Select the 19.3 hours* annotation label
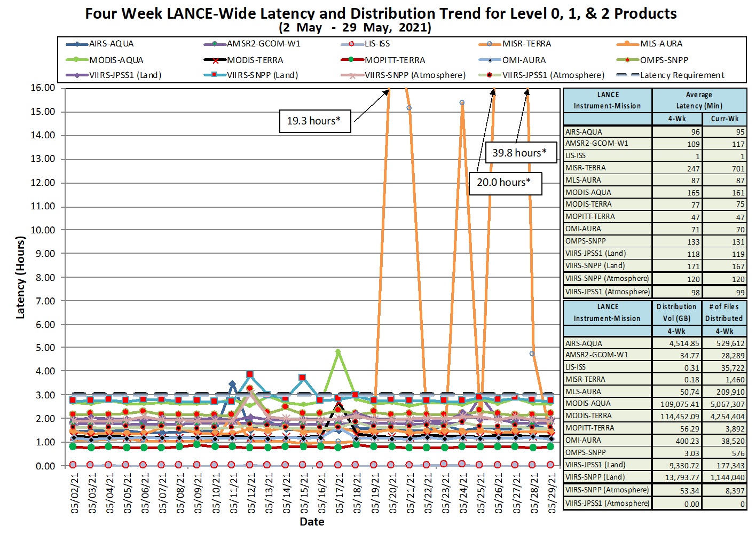 coord(314,121)
